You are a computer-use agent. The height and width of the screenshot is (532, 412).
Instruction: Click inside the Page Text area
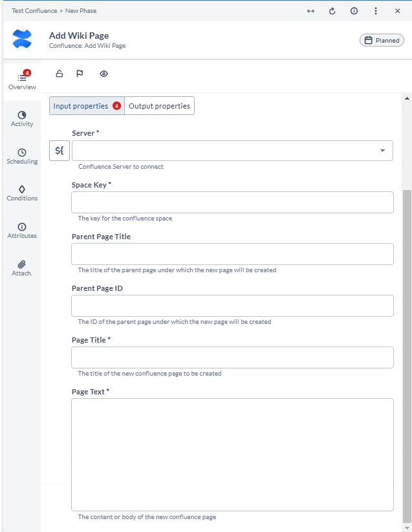(x=232, y=454)
